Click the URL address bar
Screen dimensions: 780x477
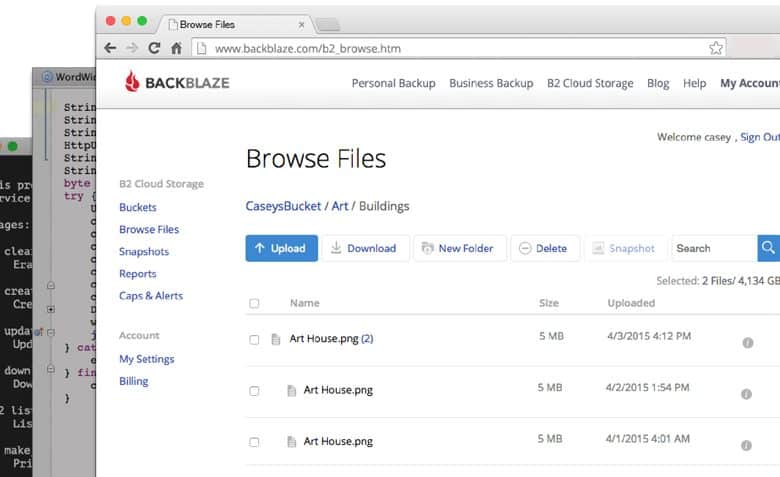click(458, 48)
